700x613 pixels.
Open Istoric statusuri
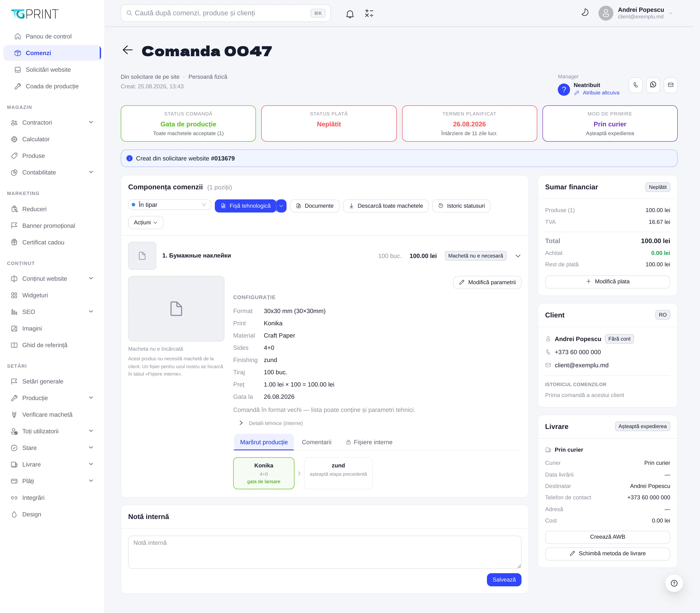(x=461, y=206)
